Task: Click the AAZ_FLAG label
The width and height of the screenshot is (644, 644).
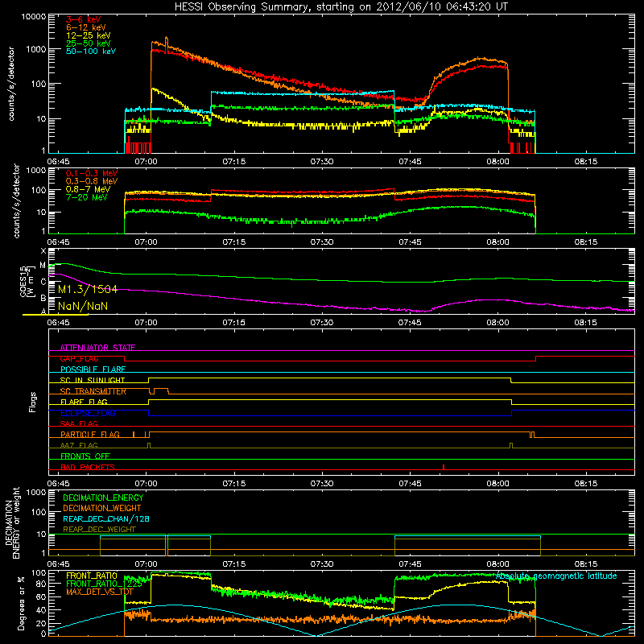Action: tap(79, 445)
